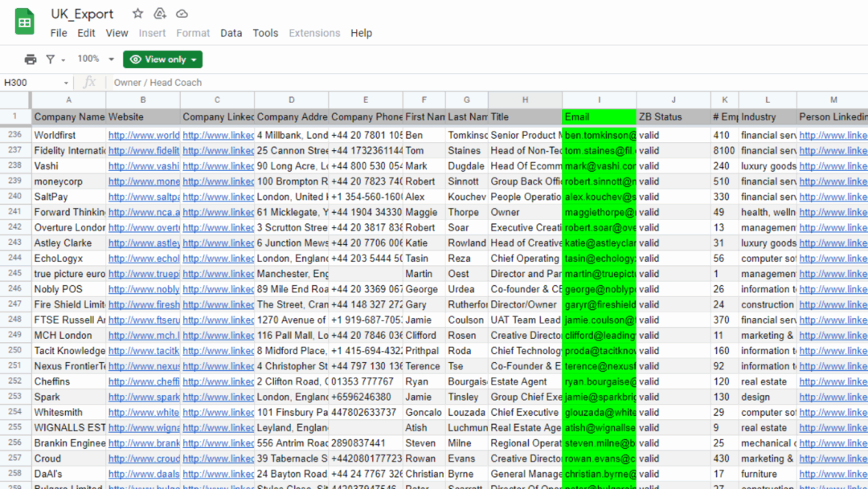
Task: Select the phone cell 01353 777767
Action: click(x=366, y=381)
